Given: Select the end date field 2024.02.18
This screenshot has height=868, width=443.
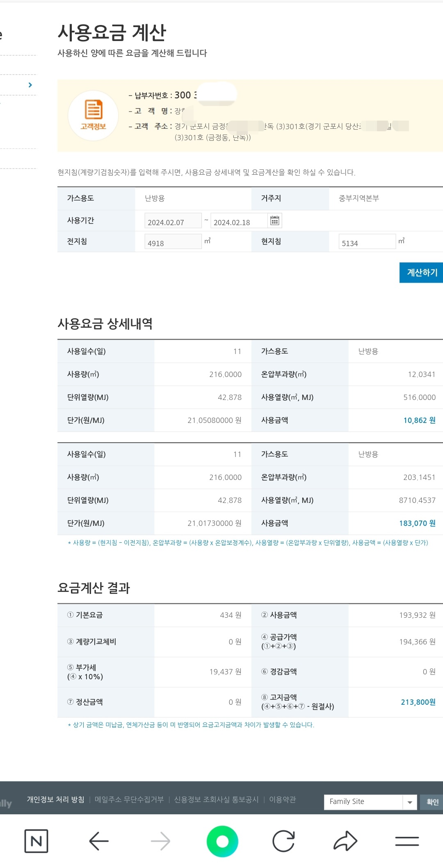Looking at the screenshot, I should click(239, 222).
